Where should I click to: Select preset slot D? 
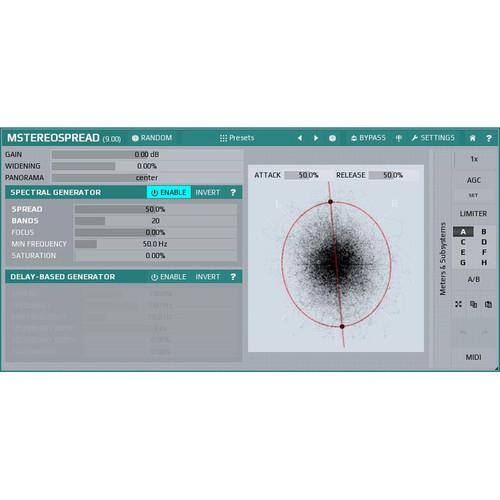click(x=484, y=242)
